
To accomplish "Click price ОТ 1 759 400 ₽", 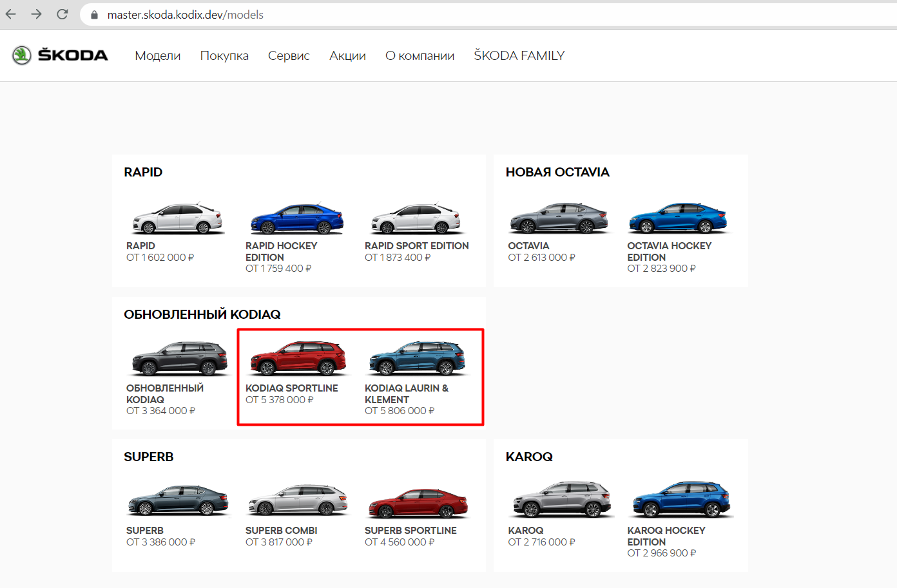I will 278,269.
